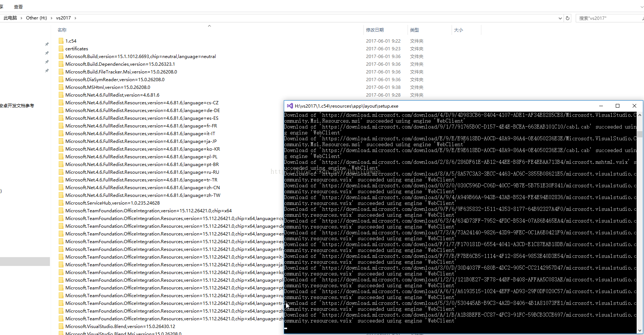Select FullRedist.Resources folder with language=de-DE
Screen dimensions: 644x335
click(x=142, y=110)
